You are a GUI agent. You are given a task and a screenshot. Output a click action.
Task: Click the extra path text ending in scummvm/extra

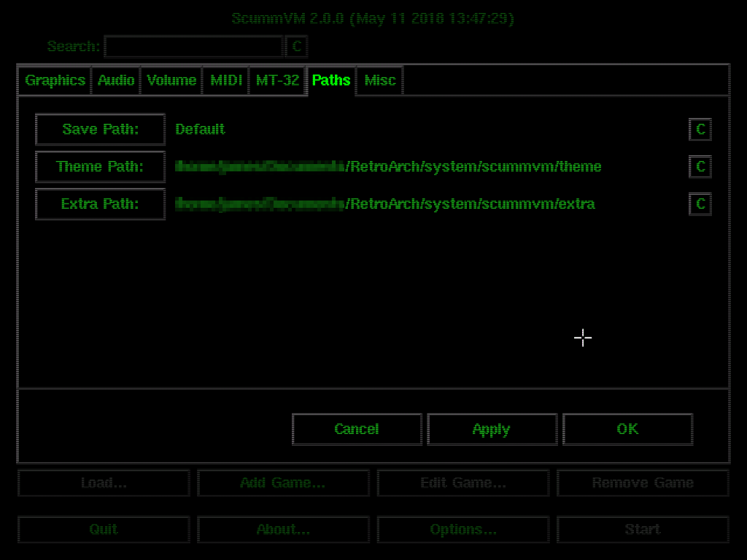click(385, 204)
